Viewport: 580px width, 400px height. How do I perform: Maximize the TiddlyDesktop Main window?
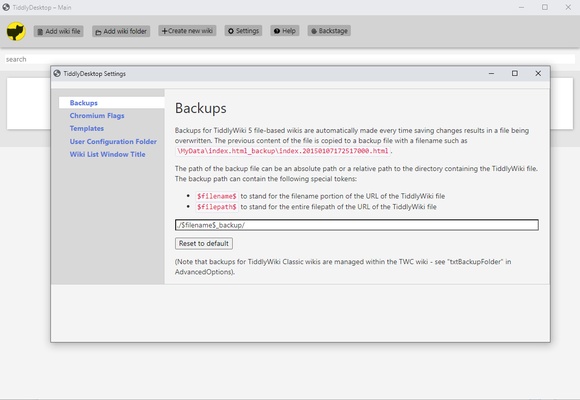(545, 7)
